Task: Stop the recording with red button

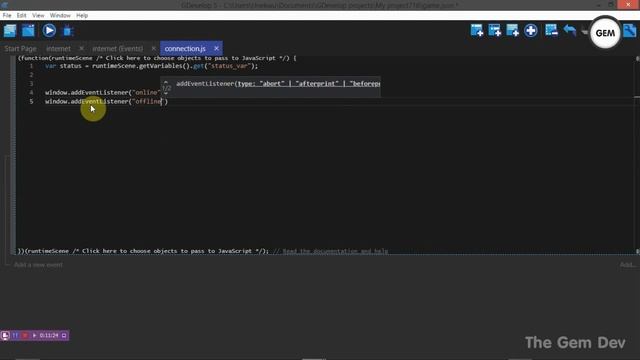Action: (25, 336)
